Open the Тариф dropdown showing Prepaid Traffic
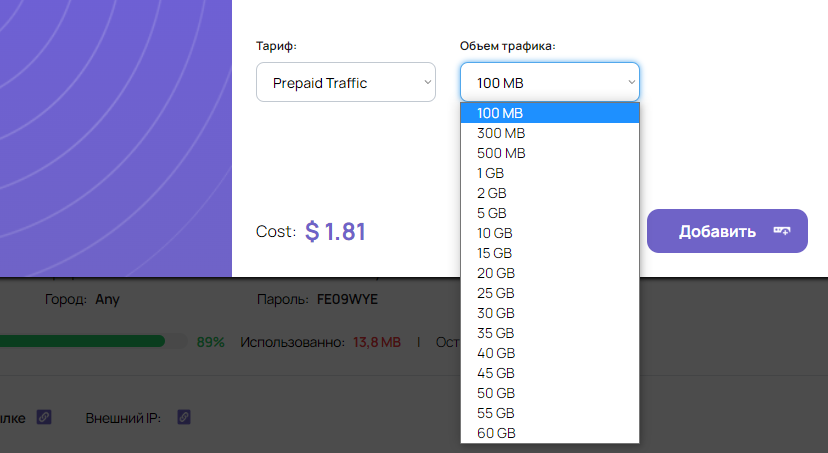Viewport: 828px width, 453px height. [346, 82]
